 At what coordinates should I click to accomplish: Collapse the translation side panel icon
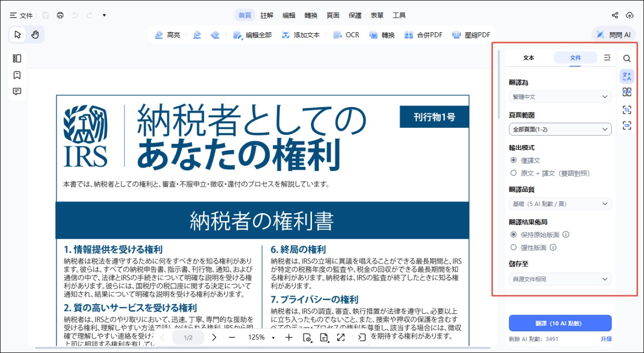pos(607,58)
